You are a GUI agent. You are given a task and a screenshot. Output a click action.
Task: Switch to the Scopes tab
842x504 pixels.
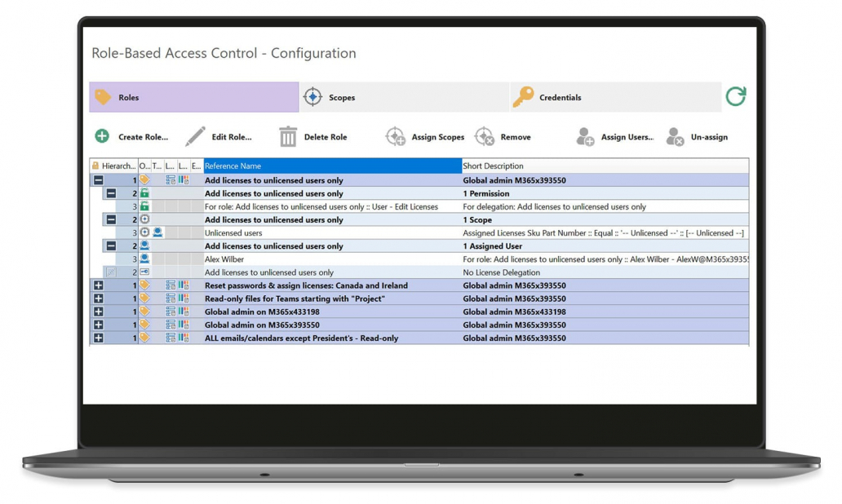click(x=404, y=97)
